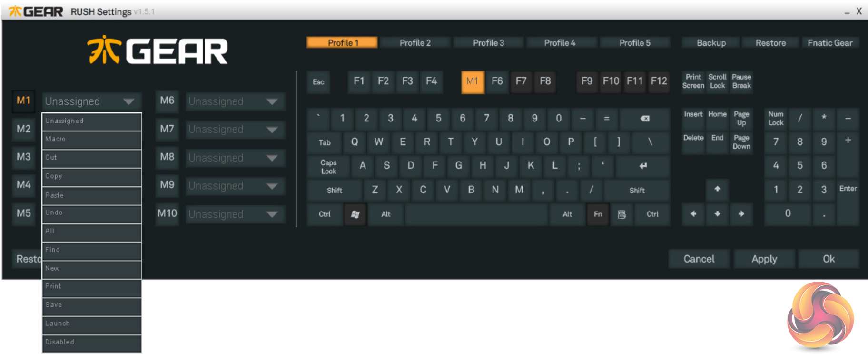Select the Caps Lock key
The width and height of the screenshot is (868, 354).
(328, 167)
